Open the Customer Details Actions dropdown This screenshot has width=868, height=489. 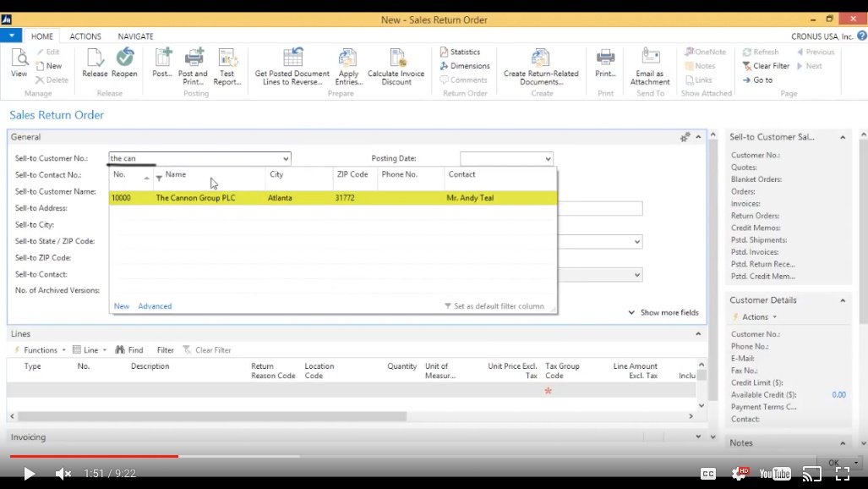(756, 317)
